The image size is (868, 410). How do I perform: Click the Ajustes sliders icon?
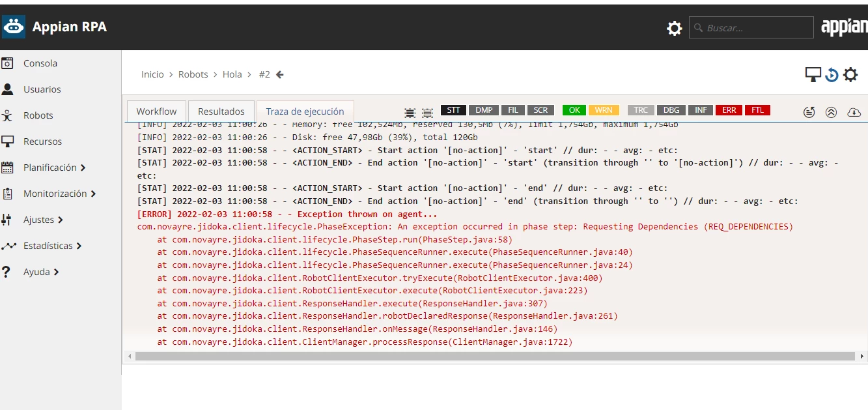(7, 220)
